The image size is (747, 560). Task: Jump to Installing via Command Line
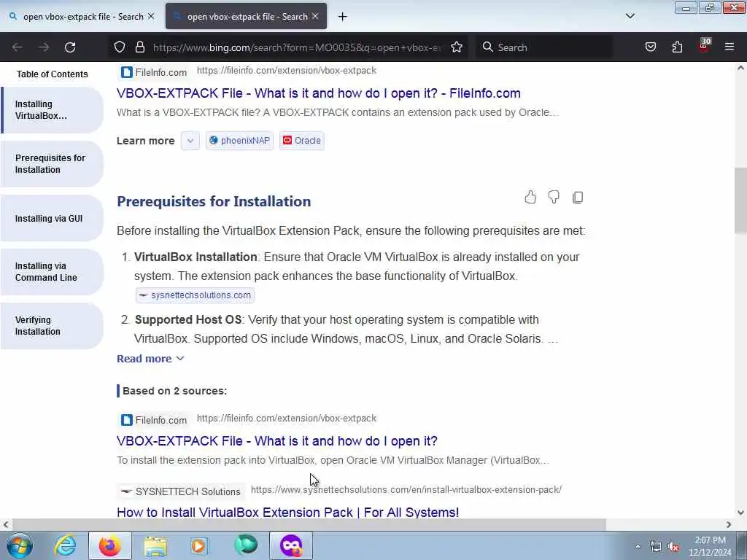click(53, 272)
